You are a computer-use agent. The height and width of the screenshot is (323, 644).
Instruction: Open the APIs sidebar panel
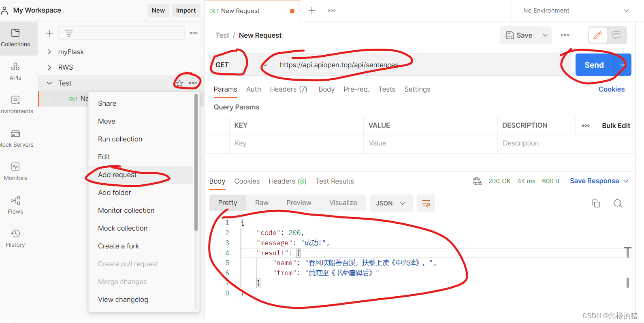15,71
